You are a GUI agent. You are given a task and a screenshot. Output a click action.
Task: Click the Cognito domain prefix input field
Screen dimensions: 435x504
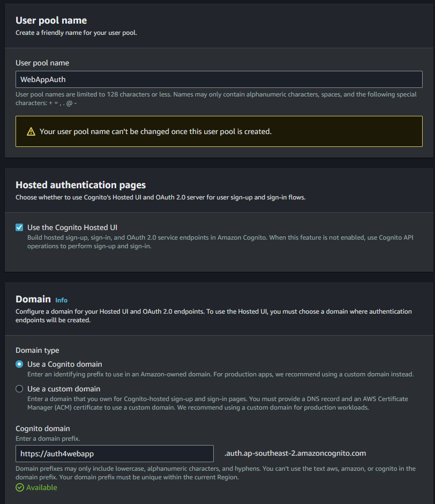coord(114,454)
